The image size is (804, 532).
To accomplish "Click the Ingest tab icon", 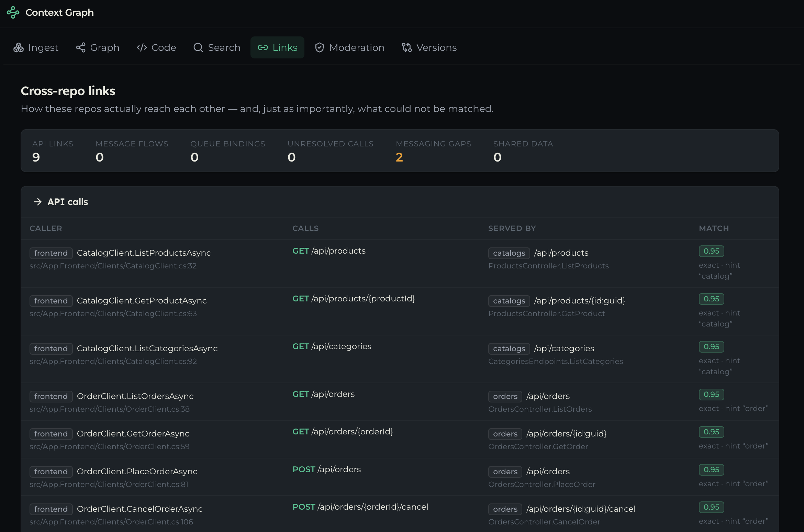I will pyautogui.click(x=19, y=47).
